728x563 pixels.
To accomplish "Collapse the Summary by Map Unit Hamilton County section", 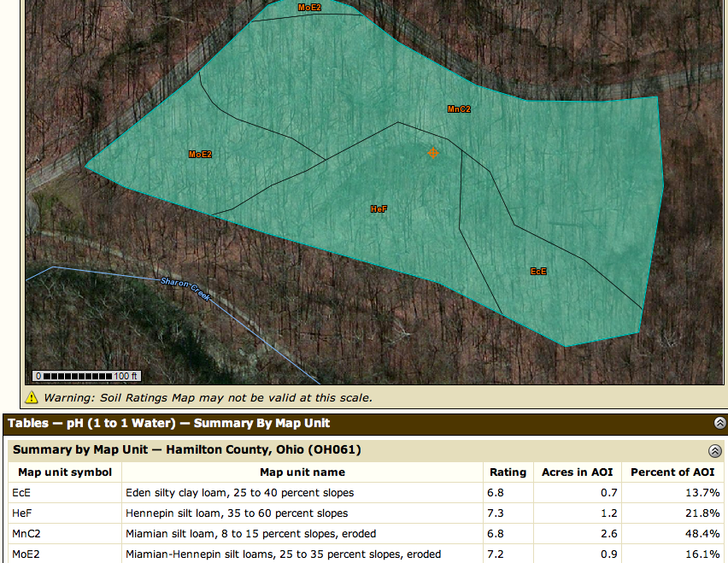I will [x=715, y=451].
